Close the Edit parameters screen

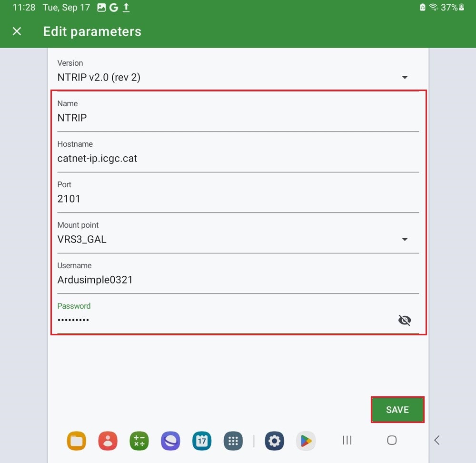17,31
